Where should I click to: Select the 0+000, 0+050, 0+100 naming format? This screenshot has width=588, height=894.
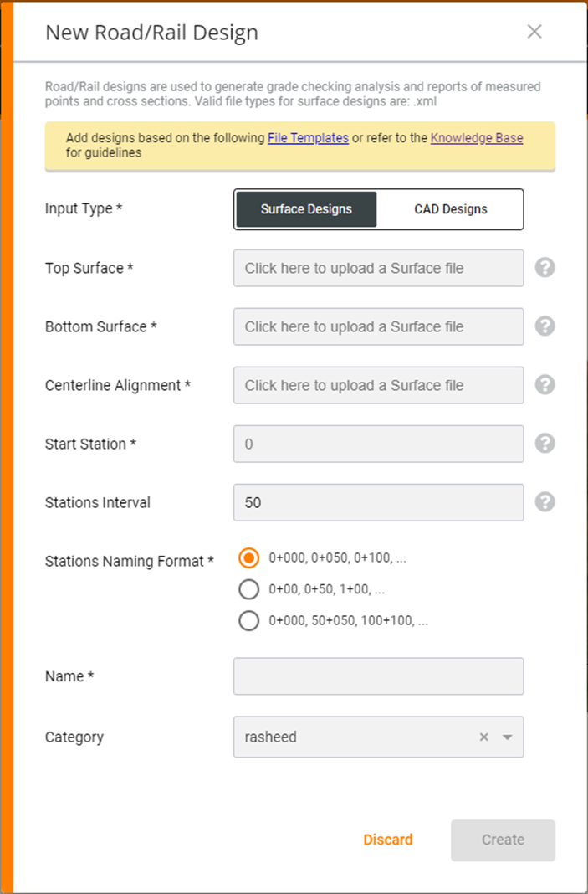point(249,558)
